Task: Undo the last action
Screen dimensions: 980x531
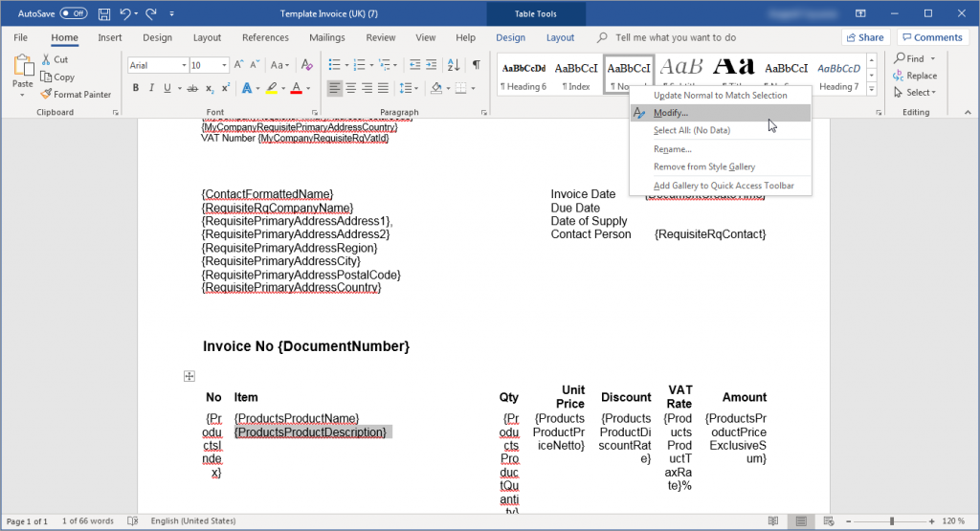Action: (125, 13)
